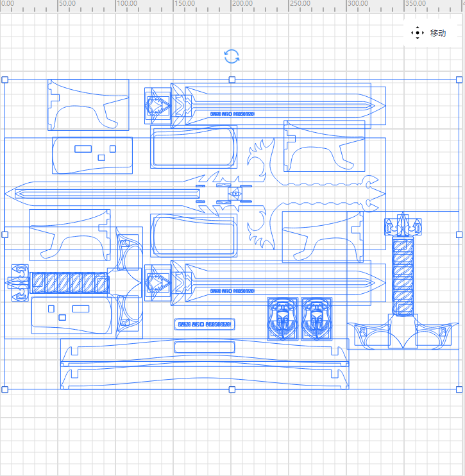
Task: Click the four-arrow move icon
Action: [417, 33]
